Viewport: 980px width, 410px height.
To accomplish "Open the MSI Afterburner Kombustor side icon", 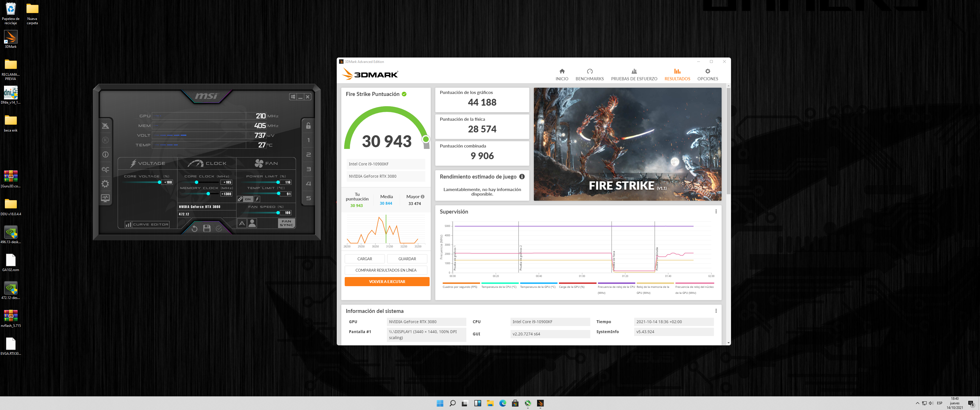I will pos(105,140).
